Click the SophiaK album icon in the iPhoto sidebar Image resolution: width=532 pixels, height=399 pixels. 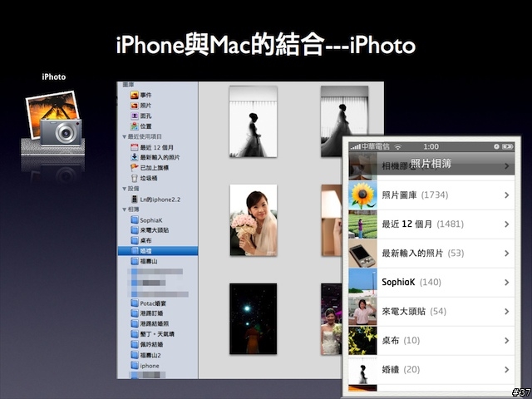pyautogui.click(x=135, y=219)
